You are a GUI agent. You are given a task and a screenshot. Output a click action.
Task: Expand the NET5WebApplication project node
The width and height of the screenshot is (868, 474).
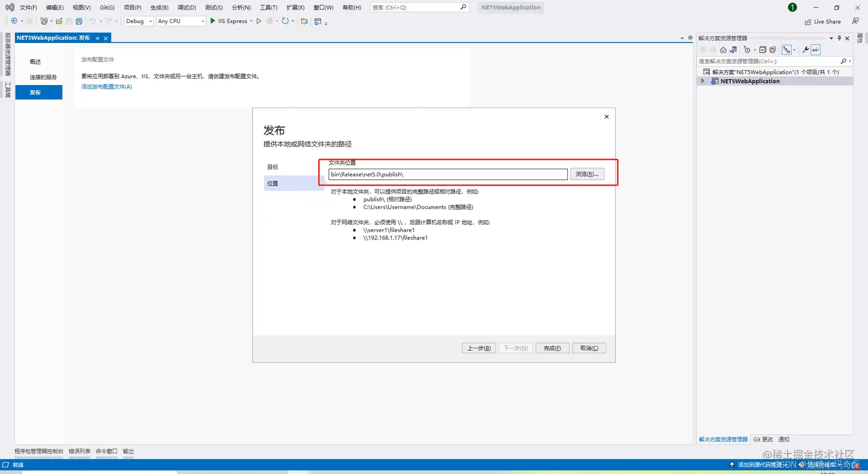tap(703, 81)
